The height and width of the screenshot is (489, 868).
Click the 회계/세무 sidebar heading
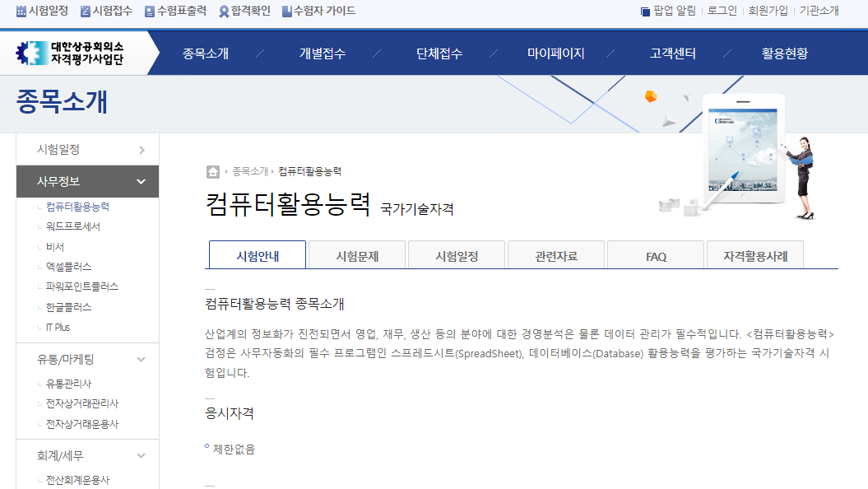(x=60, y=456)
